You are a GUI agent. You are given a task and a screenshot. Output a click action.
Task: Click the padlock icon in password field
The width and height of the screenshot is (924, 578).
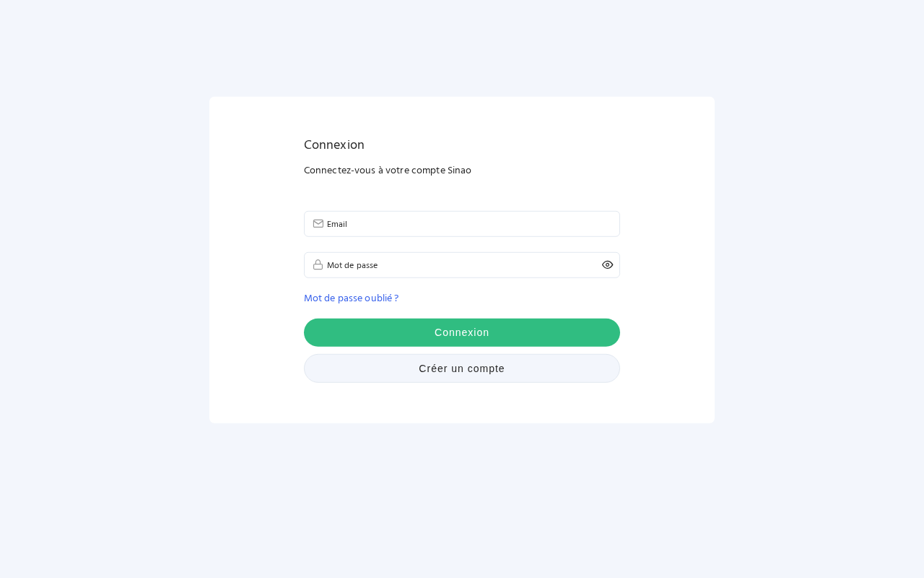pos(318,265)
